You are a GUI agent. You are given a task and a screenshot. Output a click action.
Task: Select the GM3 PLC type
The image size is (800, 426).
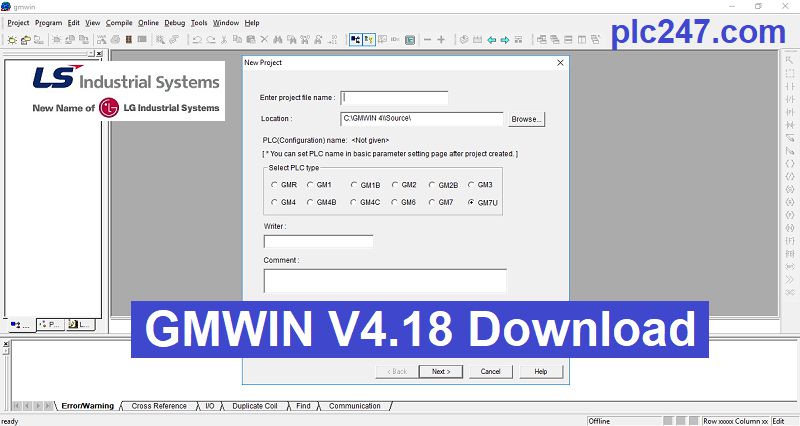coord(481,185)
